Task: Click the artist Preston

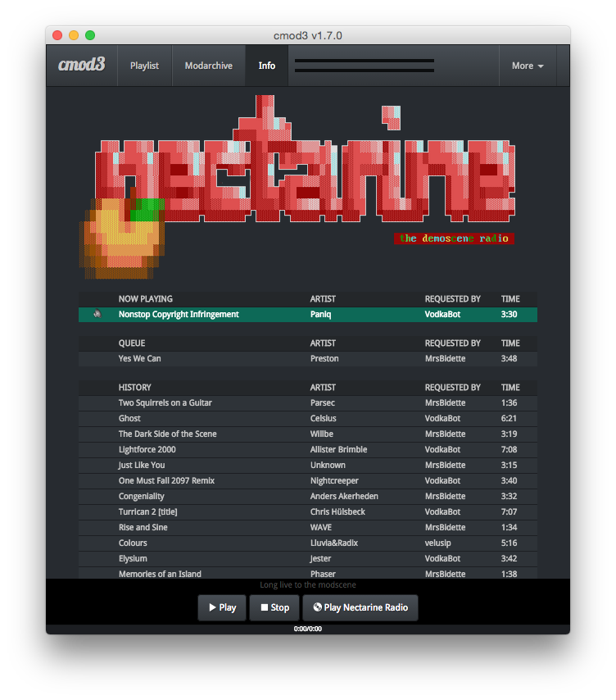Action: (x=324, y=358)
